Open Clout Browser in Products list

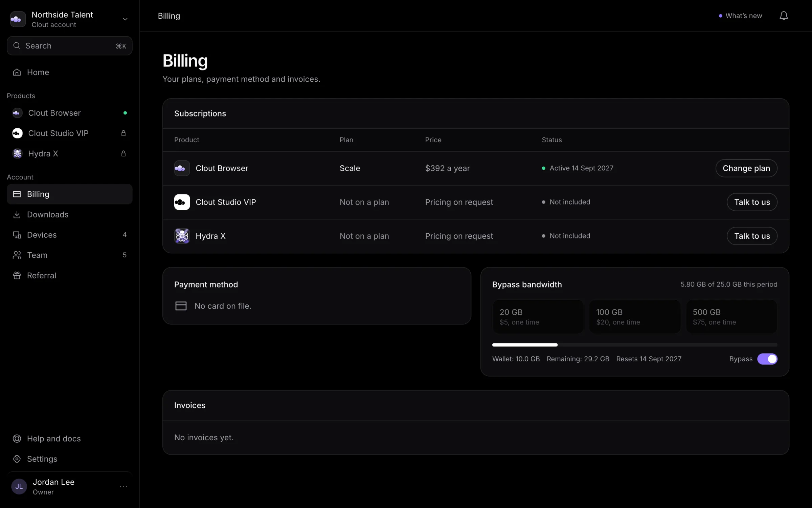tap(69, 113)
